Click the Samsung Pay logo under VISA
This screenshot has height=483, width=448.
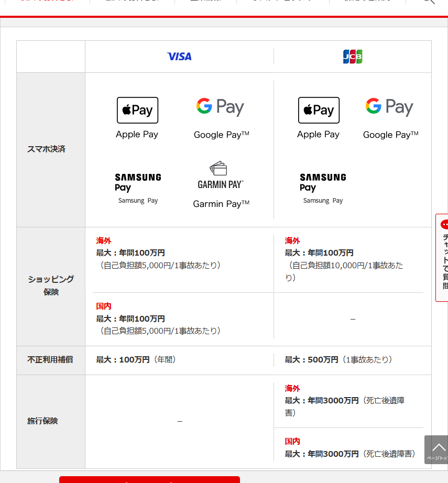tap(138, 182)
